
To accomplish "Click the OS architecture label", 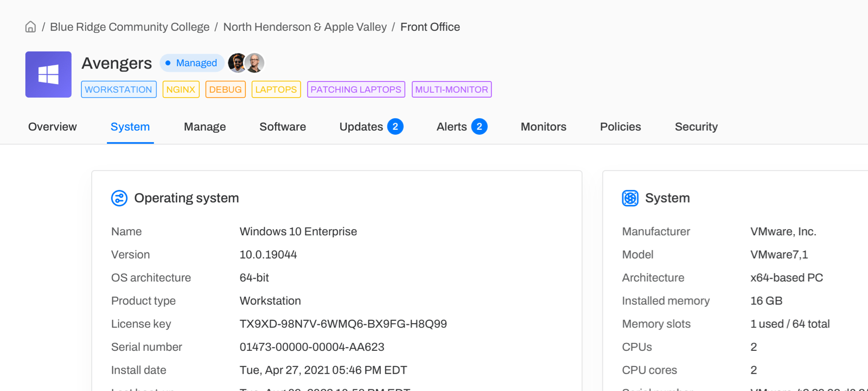I will (x=151, y=278).
